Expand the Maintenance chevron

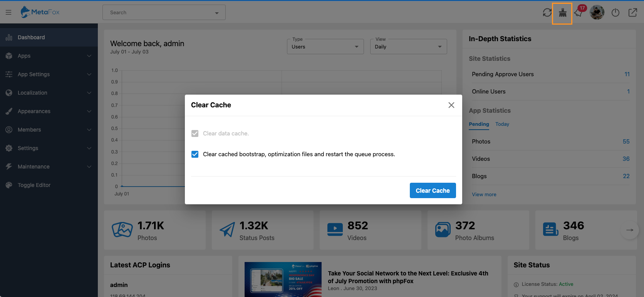pyautogui.click(x=89, y=167)
